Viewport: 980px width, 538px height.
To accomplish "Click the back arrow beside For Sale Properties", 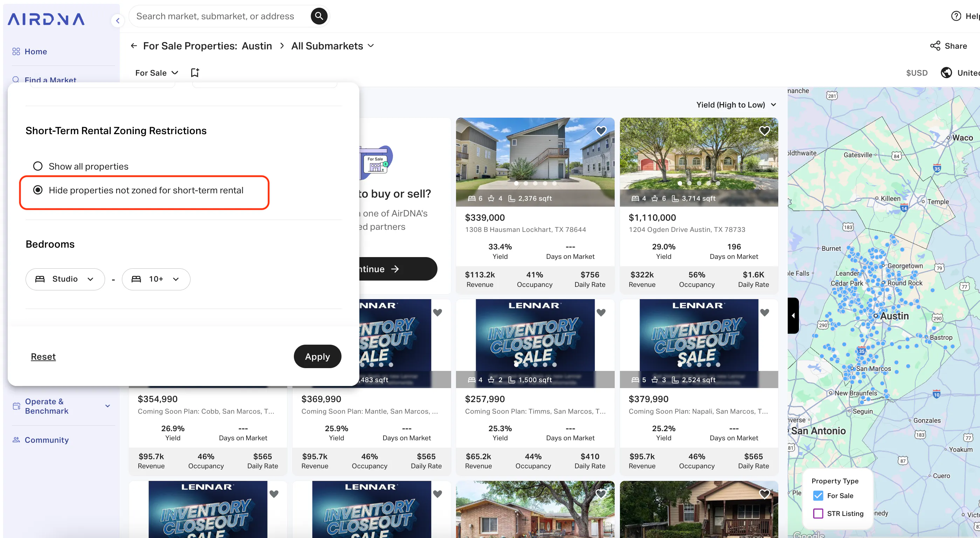I will [x=133, y=46].
